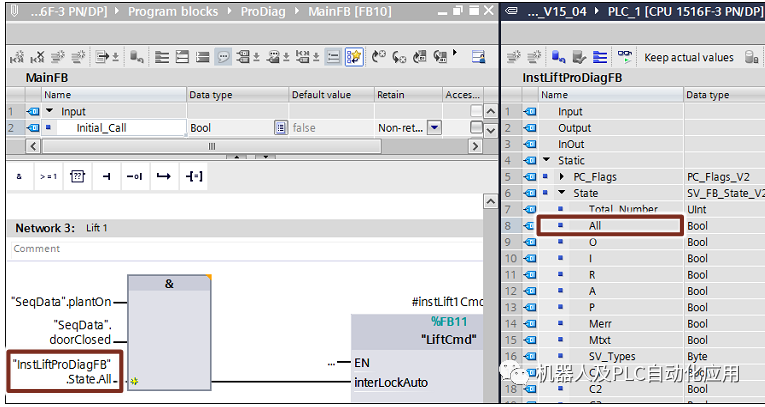Select the All row in the State structure
The image size is (765, 407).
[609, 225]
